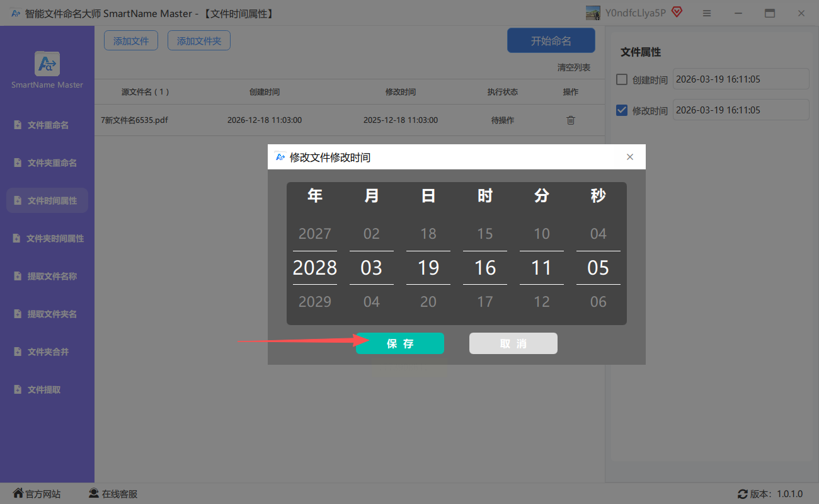Click the 清空列表 link
The height and width of the screenshot is (504, 819).
574,67
